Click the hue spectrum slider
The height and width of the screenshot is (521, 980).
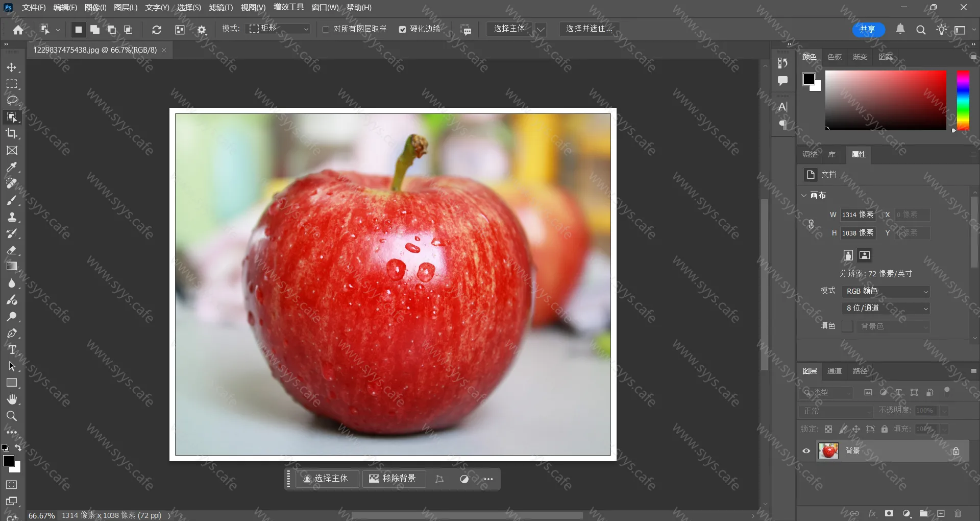click(963, 100)
